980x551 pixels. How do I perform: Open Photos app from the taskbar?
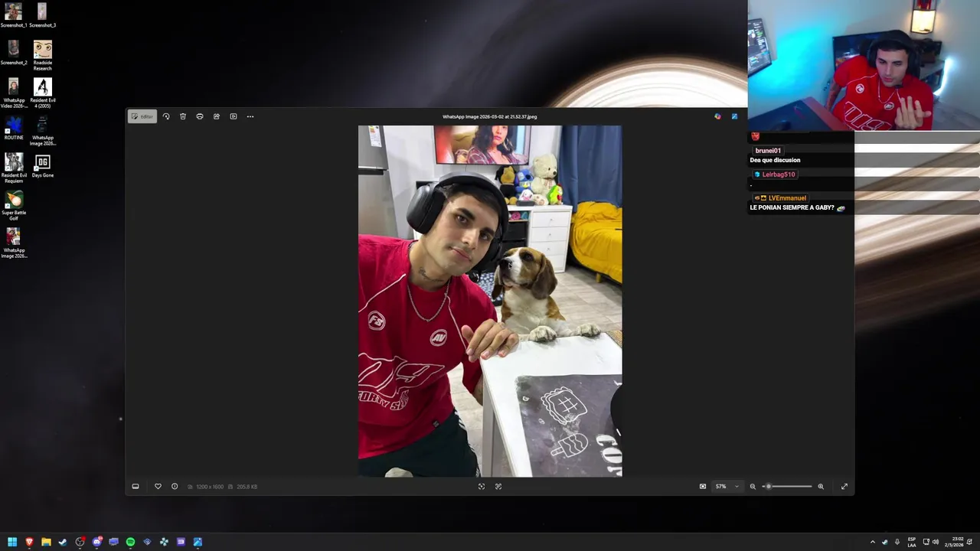[x=198, y=542]
